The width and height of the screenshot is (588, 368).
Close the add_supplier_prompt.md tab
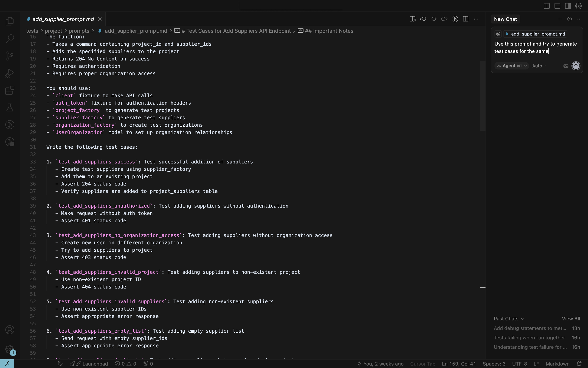click(x=100, y=19)
